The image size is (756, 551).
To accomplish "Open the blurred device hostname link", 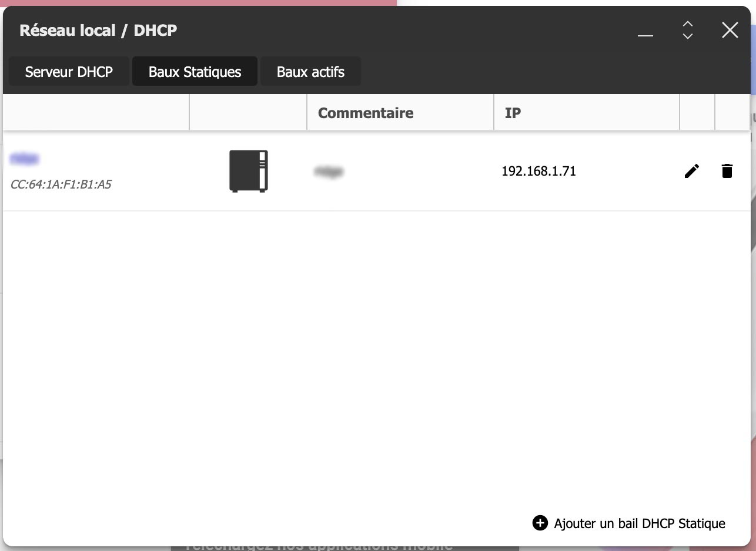I will [25, 158].
